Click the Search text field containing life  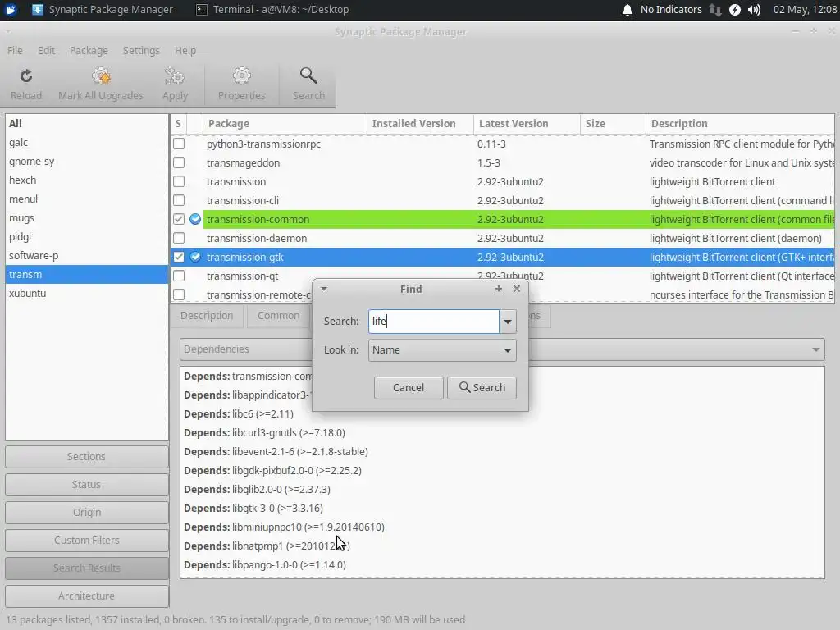tap(434, 322)
